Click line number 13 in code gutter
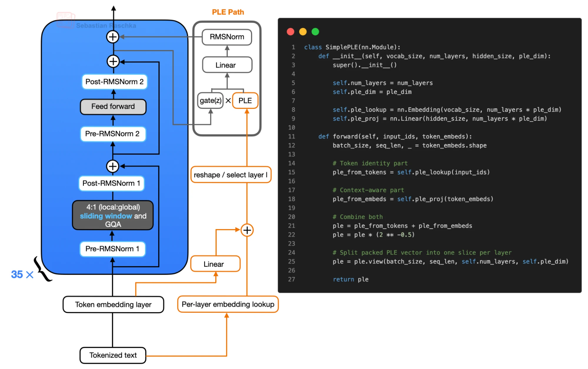This screenshot has width=588, height=369. pyautogui.click(x=291, y=154)
